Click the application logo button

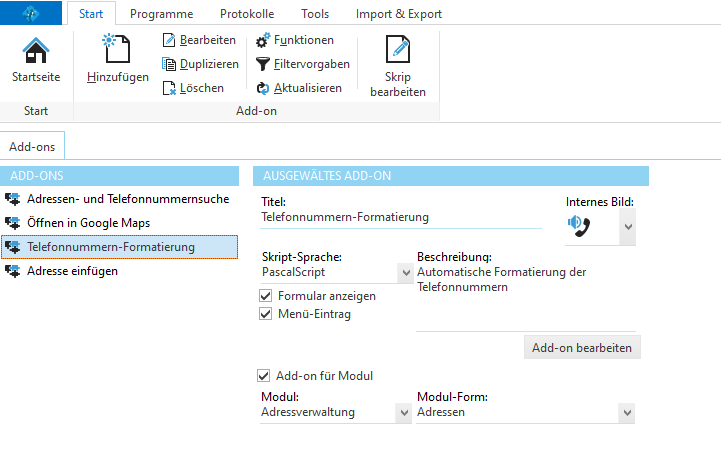[x=31, y=13]
